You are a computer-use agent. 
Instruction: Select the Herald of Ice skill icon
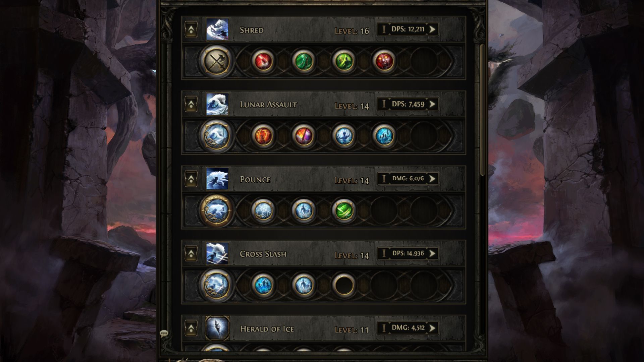click(x=217, y=328)
